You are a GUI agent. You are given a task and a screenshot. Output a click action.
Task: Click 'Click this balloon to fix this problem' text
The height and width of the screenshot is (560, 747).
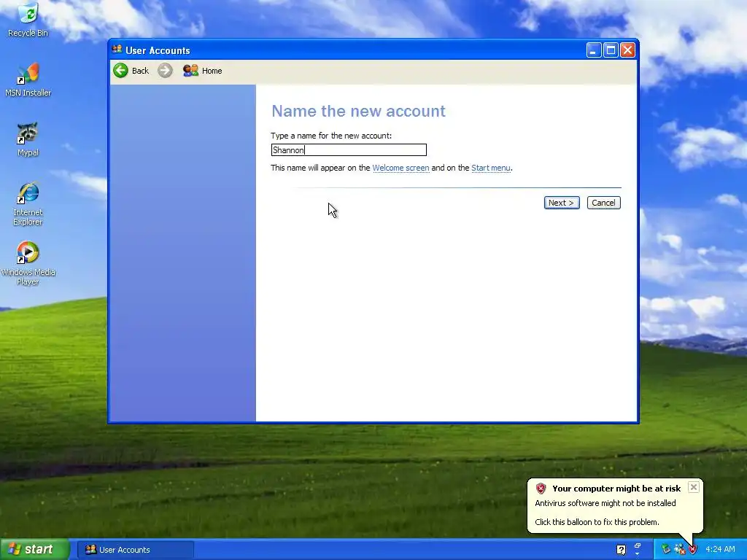click(597, 522)
